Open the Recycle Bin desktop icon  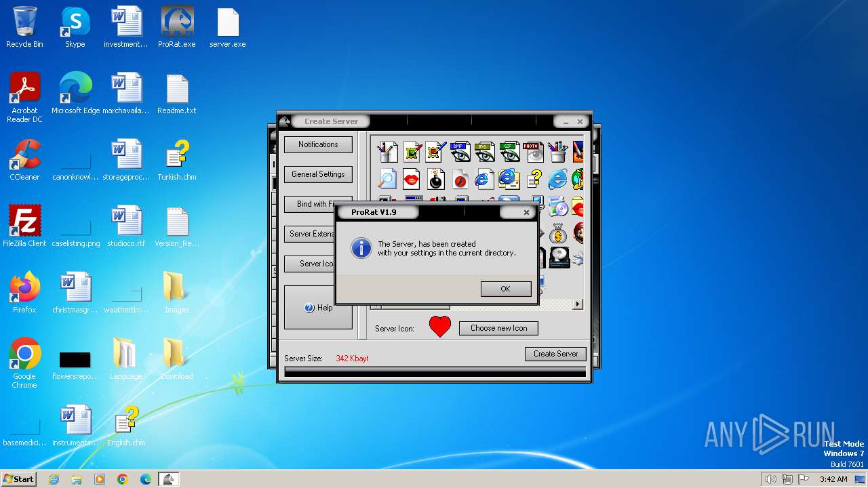point(24,28)
